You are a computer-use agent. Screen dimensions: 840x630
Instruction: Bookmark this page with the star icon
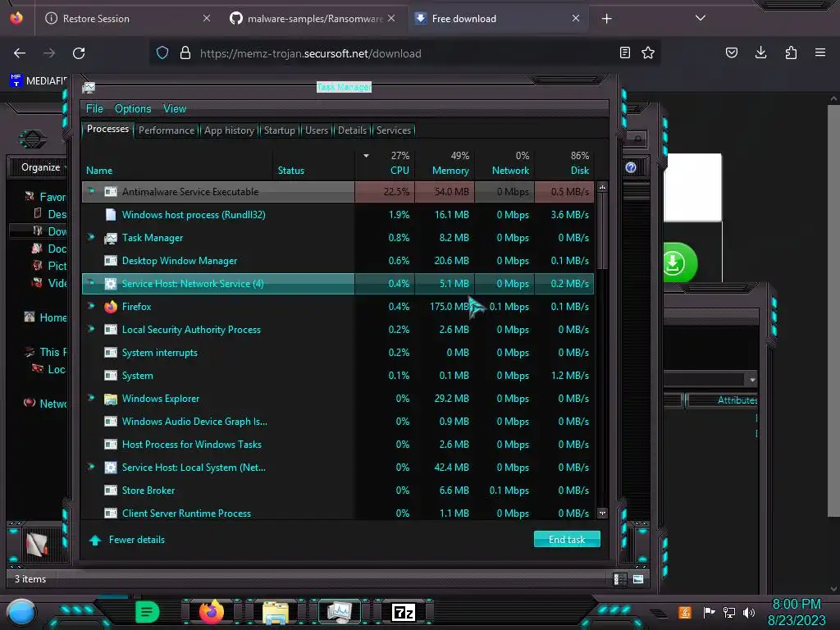point(648,52)
